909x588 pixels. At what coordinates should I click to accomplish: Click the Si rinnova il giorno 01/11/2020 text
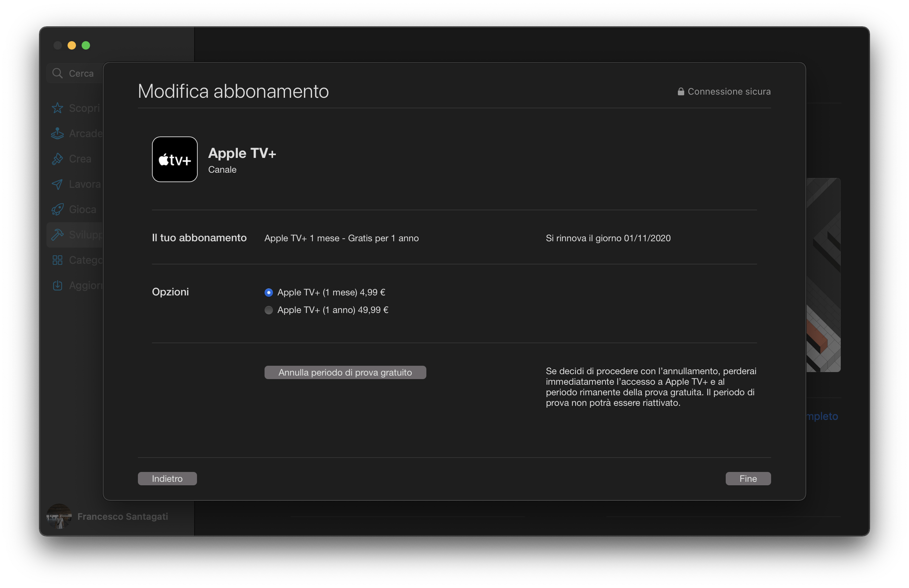pos(608,238)
